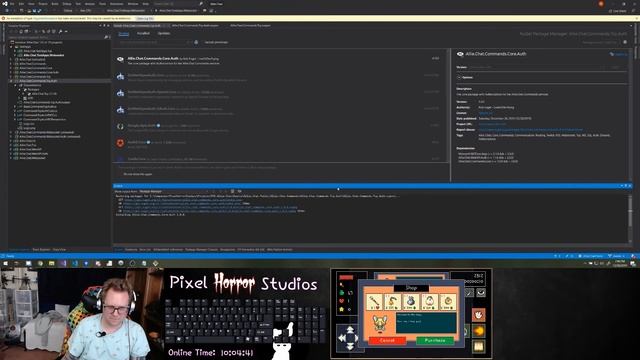Image resolution: width=640 pixels, height=360 pixels.
Task: Click the fireball icon in the game panel
Action: tap(479, 331)
